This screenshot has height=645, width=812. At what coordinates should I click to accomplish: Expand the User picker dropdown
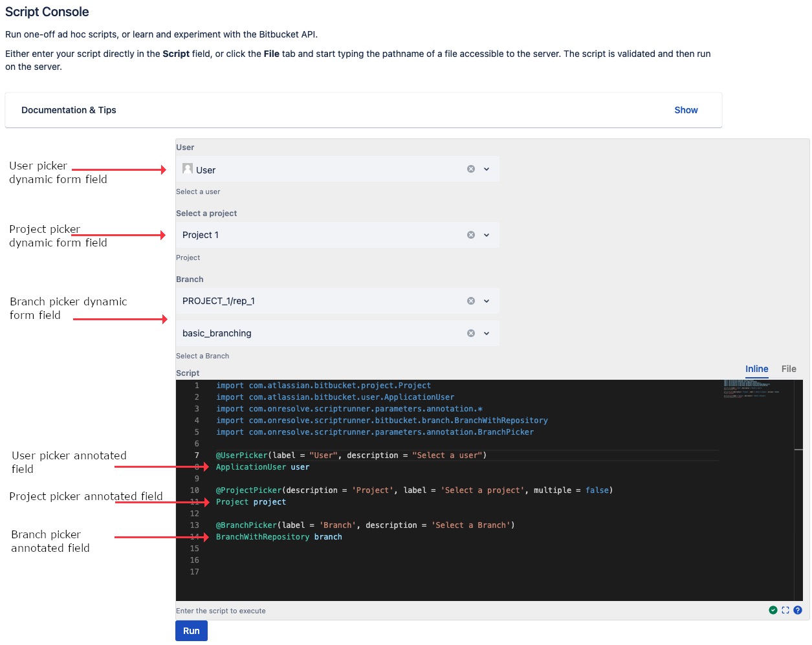(x=487, y=169)
